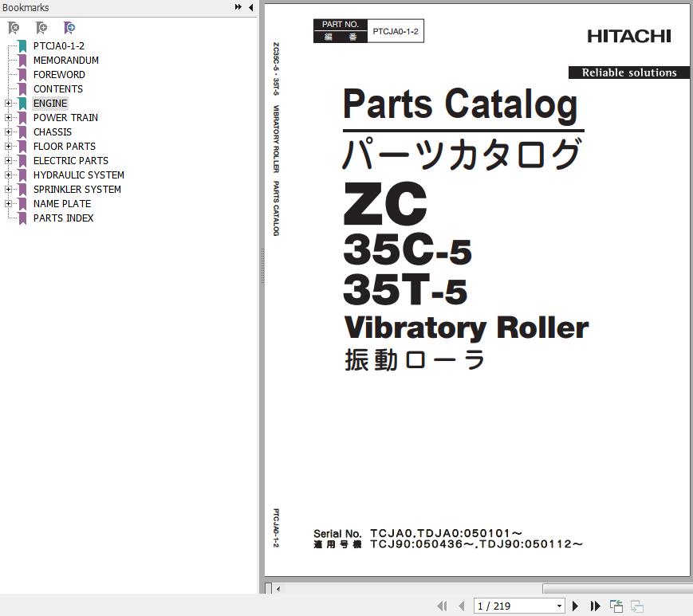This screenshot has height=616, width=693.
Task: Click the ENGINE bookmark ribbon icon
Action: 22,104
